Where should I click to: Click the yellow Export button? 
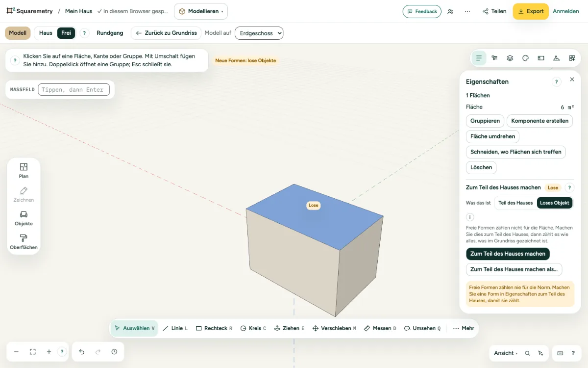[531, 11]
